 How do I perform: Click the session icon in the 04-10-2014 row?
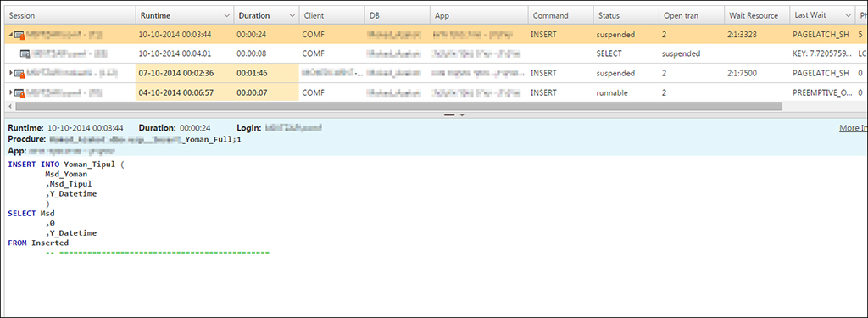click(19, 93)
